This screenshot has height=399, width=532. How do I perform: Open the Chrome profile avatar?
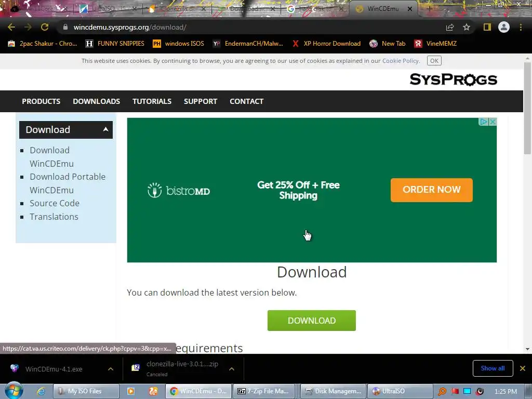(504, 27)
